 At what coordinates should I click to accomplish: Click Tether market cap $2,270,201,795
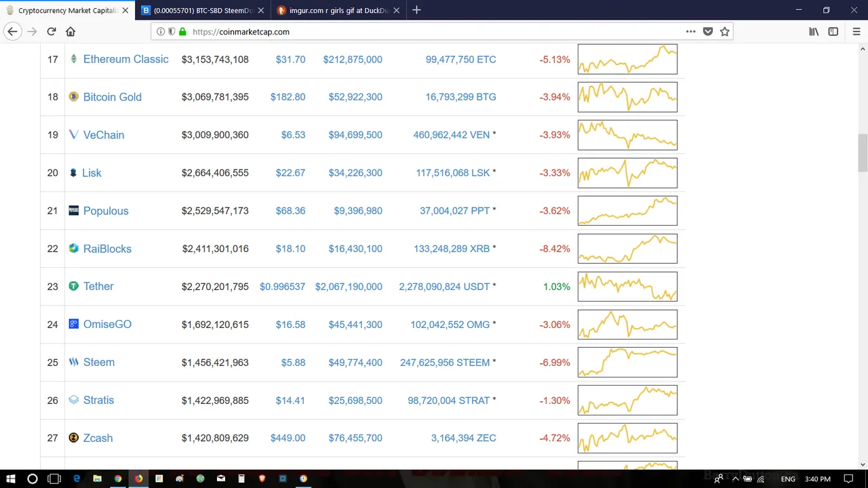(215, 286)
